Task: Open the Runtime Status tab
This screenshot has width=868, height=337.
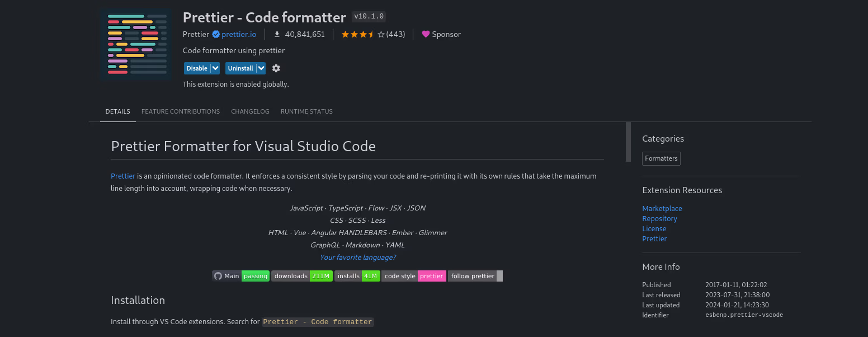Action: (x=306, y=111)
